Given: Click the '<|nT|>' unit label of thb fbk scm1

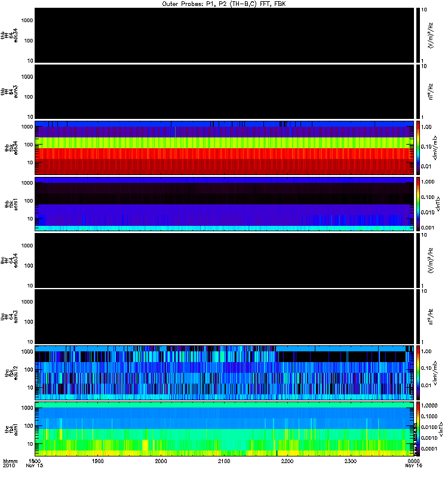Looking at the screenshot, I should click(x=438, y=204).
